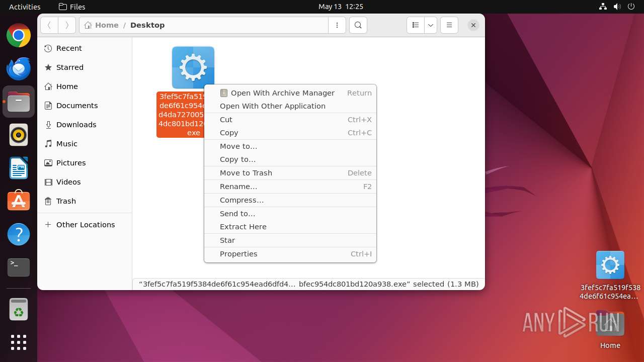Open the power icon in top bar

tap(631, 7)
